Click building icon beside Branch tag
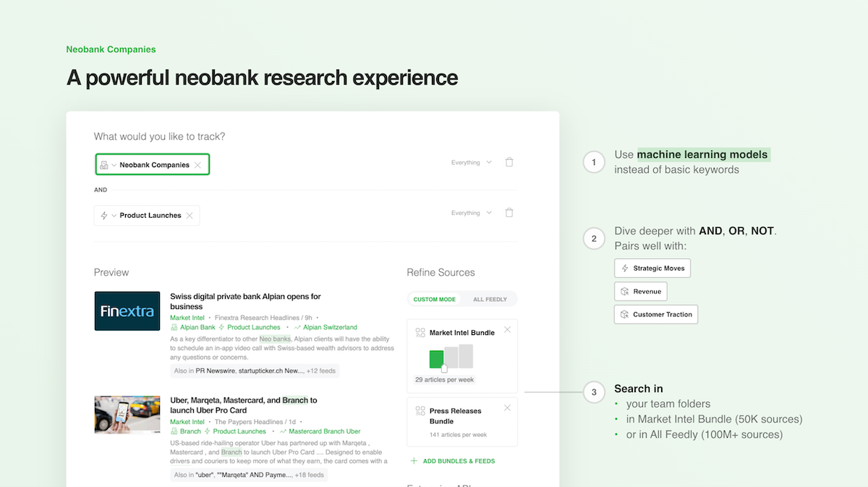Viewport: 868px width, 487px height. [174, 432]
